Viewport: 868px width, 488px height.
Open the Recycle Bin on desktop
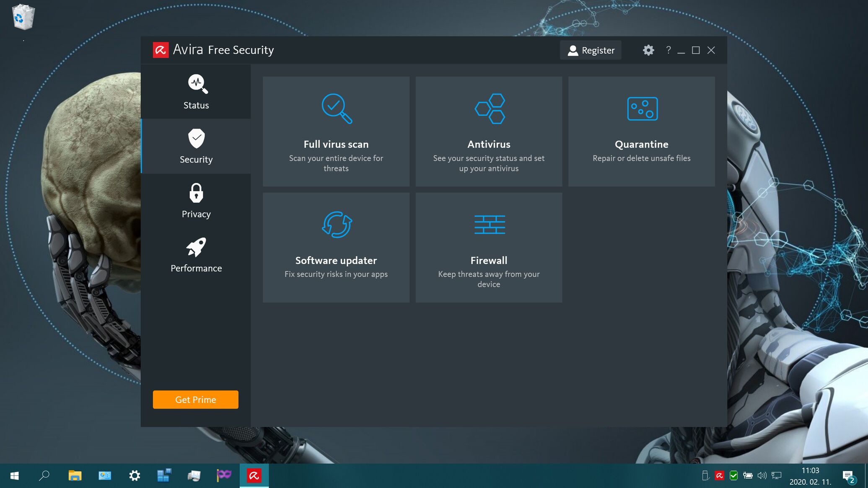23,17
